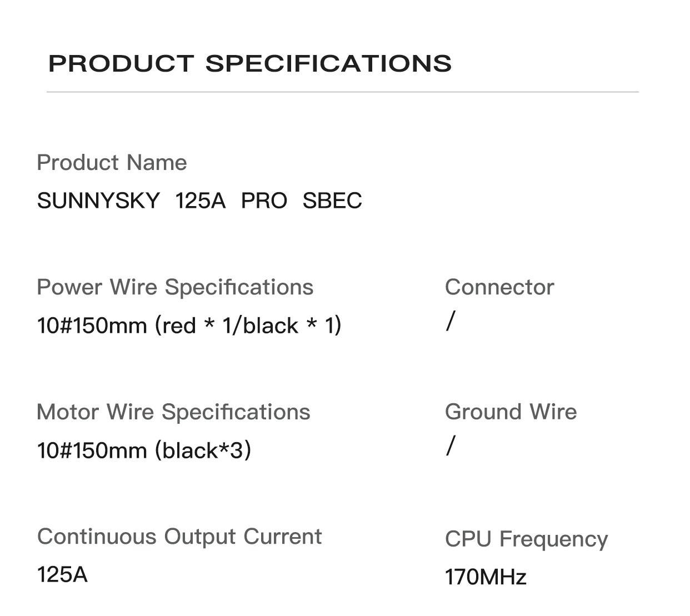Click the word PRO in the product name
This screenshot has width=690, height=616.
[264, 201]
